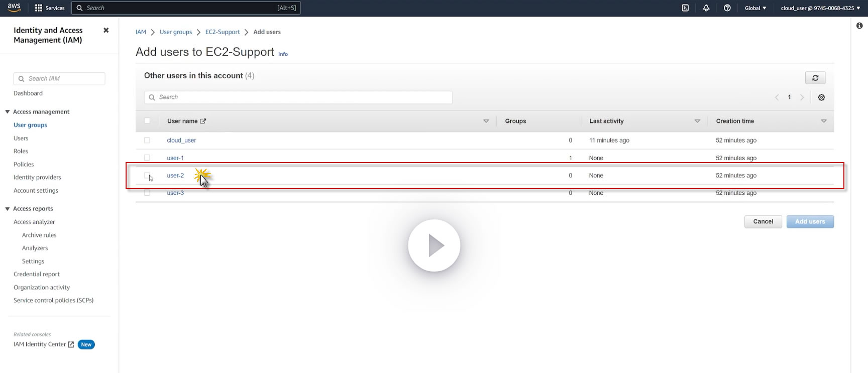Open Analyzers in the sidebar

[x=35, y=248]
